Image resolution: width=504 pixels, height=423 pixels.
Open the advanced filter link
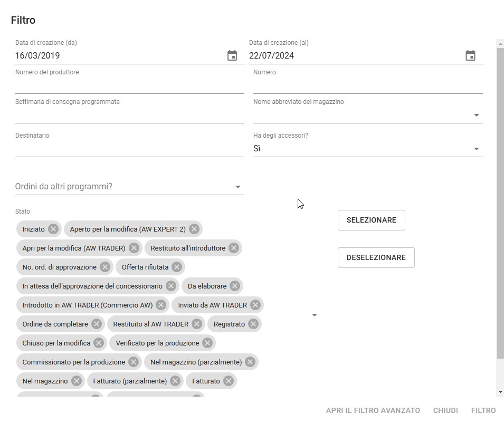(x=373, y=410)
